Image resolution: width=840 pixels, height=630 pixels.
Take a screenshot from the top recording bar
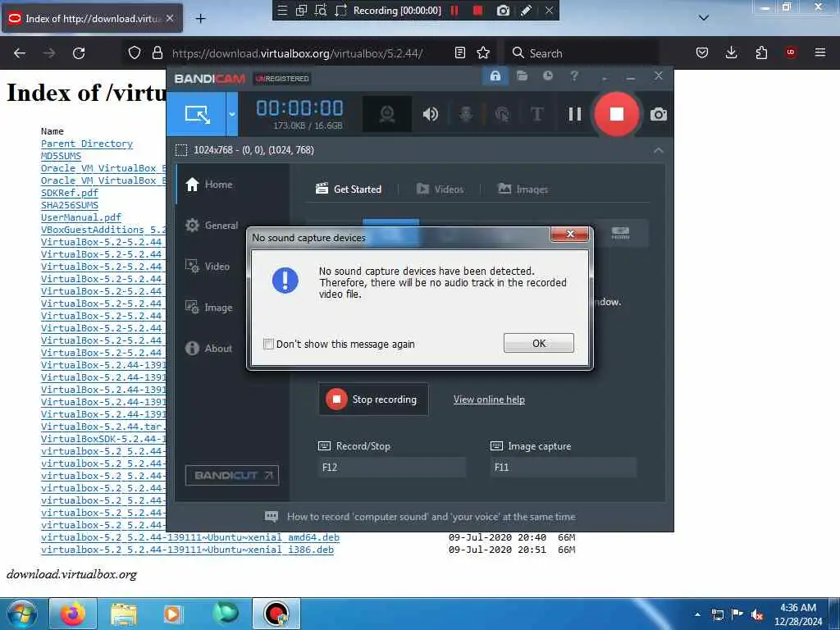503,10
